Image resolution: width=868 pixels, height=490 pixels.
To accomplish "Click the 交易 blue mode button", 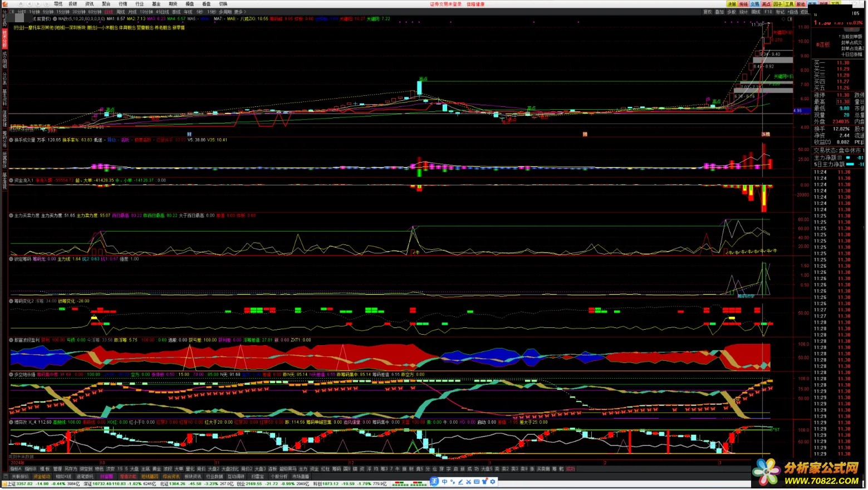I will [754, 4].
